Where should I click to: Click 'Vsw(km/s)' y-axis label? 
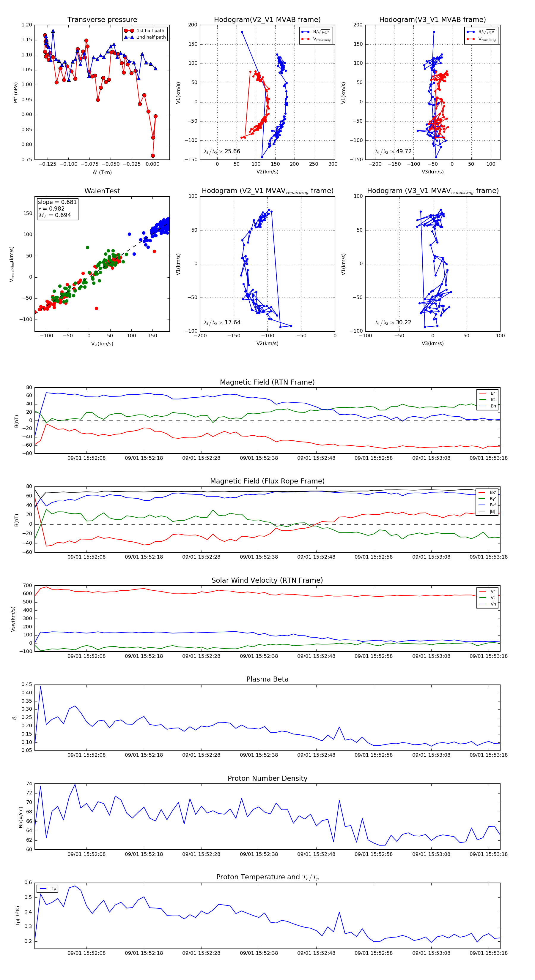(13, 619)
